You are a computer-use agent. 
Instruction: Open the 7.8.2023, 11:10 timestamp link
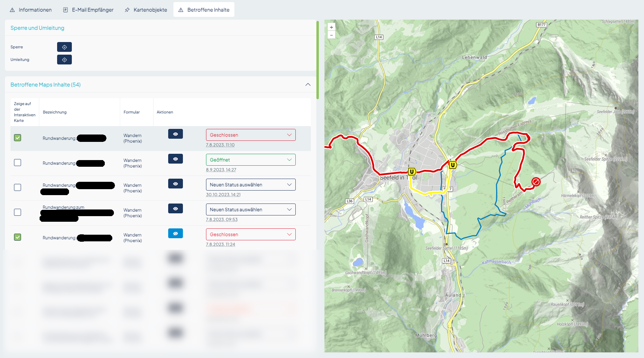click(220, 145)
